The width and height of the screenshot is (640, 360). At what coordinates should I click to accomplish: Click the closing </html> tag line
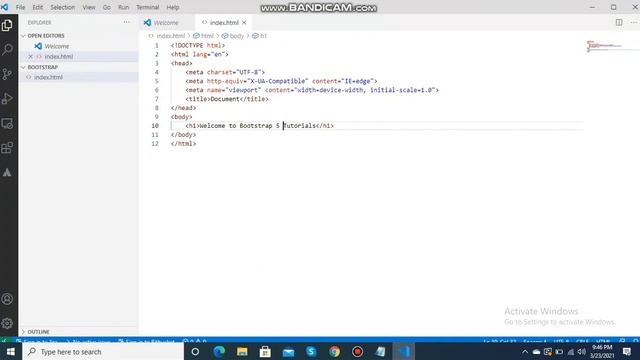(x=183, y=144)
